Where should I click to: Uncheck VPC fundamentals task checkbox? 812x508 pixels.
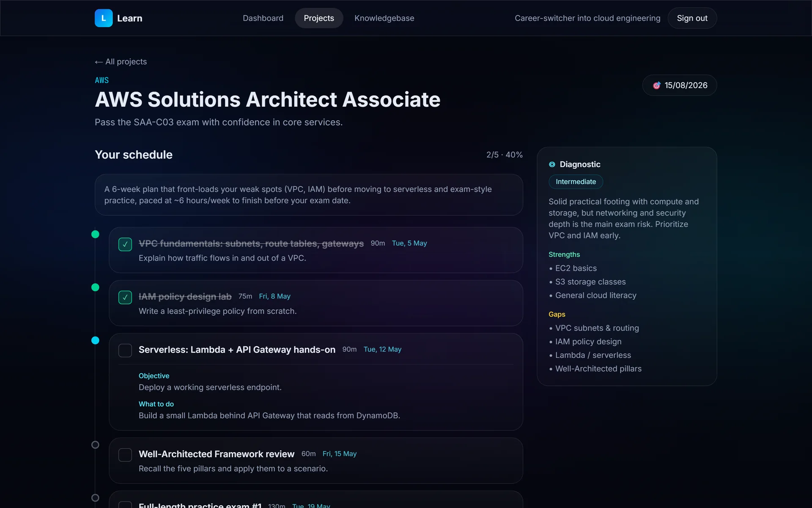pyautogui.click(x=125, y=244)
